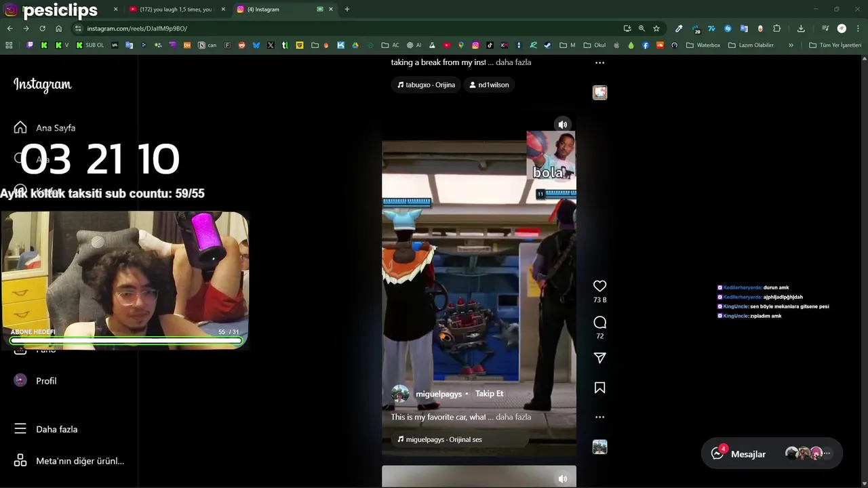Show hidden bookmarks with the overflow chevron

(x=791, y=45)
